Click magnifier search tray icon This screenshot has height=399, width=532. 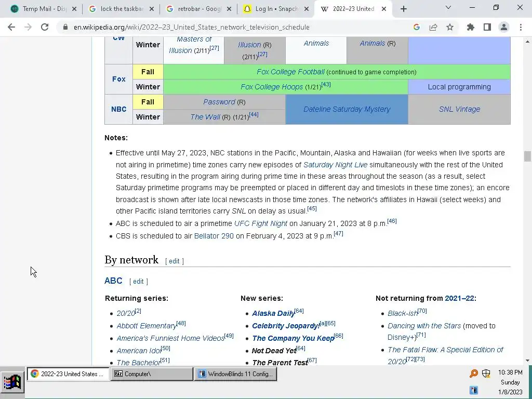point(473,374)
